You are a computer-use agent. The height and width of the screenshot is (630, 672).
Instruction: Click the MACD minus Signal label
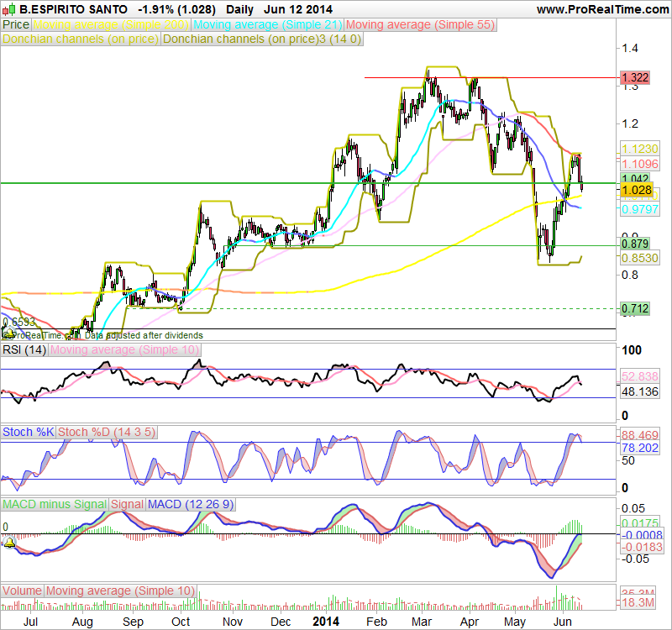click(x=55, y=505)
